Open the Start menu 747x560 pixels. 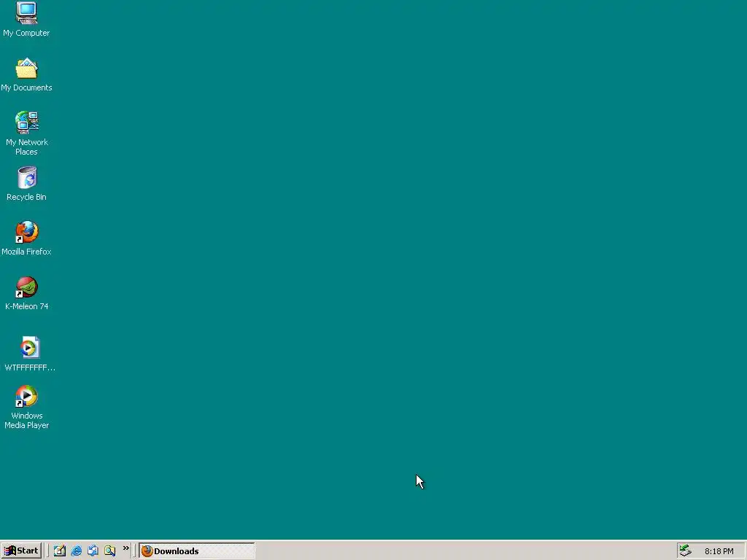pos(21,551)
